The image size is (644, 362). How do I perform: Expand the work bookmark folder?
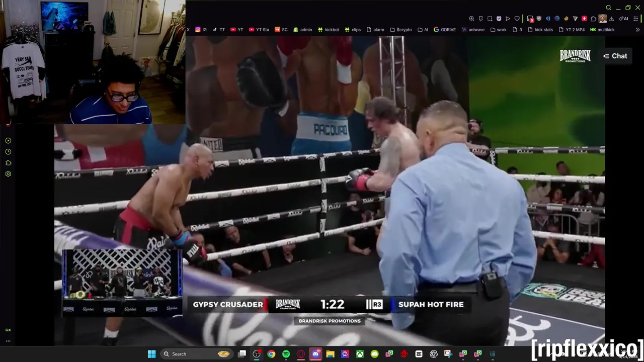pos(499,30)
